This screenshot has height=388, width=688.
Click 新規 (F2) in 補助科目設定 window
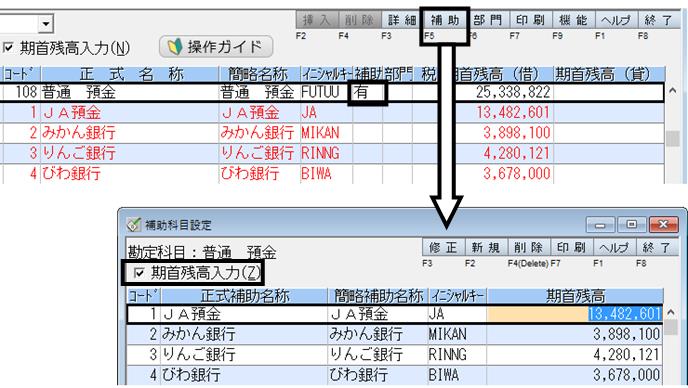click(486, 248)
